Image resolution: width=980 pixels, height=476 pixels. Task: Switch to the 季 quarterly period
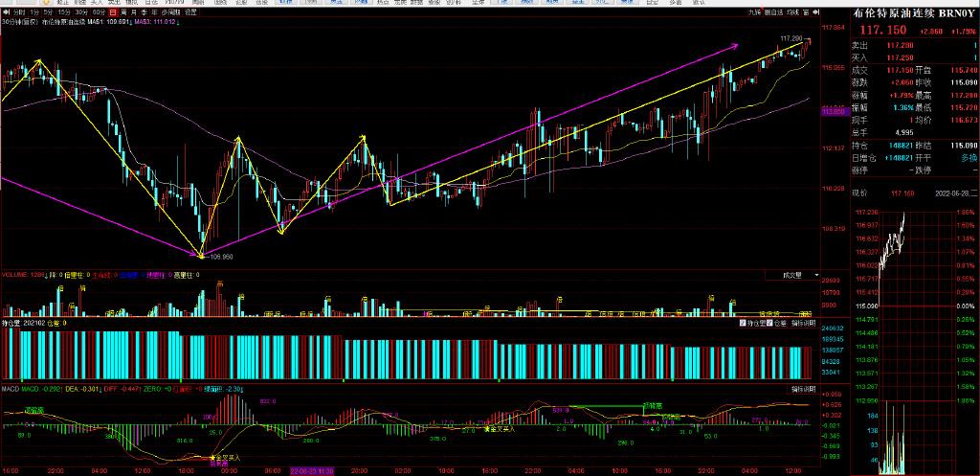coord(144,11)
